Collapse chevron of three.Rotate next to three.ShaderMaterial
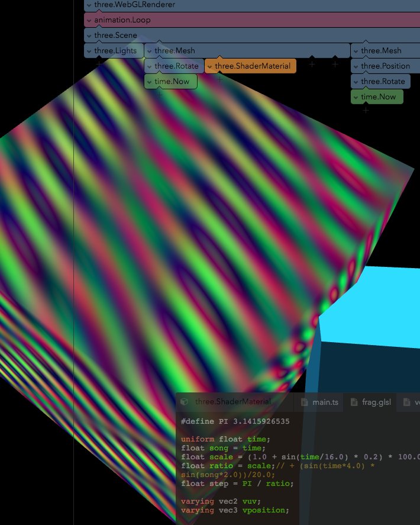This screenshot has height=525, width=420. point(149,67)
